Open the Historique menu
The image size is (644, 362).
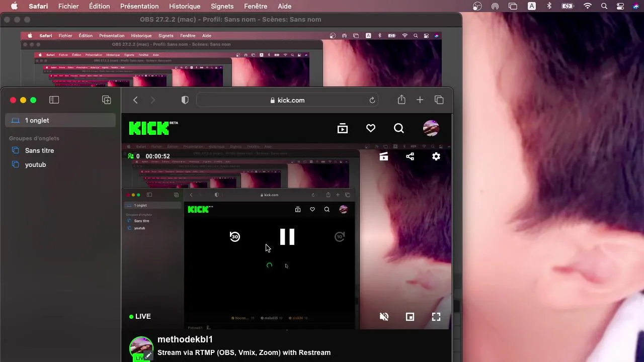pyautogui.click(x=185, y=6)
